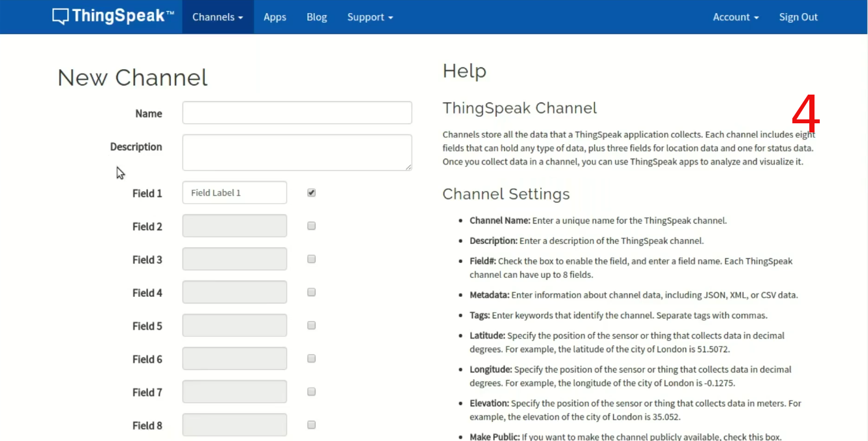Click the ThingSpeak logo icon
Image resolution: width=868 pixels, height=441 pixels.
(61, 17)
